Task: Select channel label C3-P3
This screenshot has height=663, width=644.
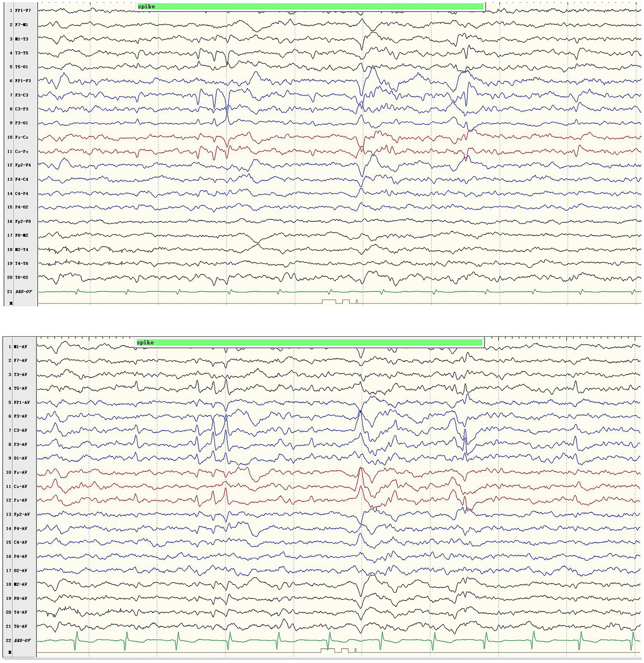Action: point(22,109)
